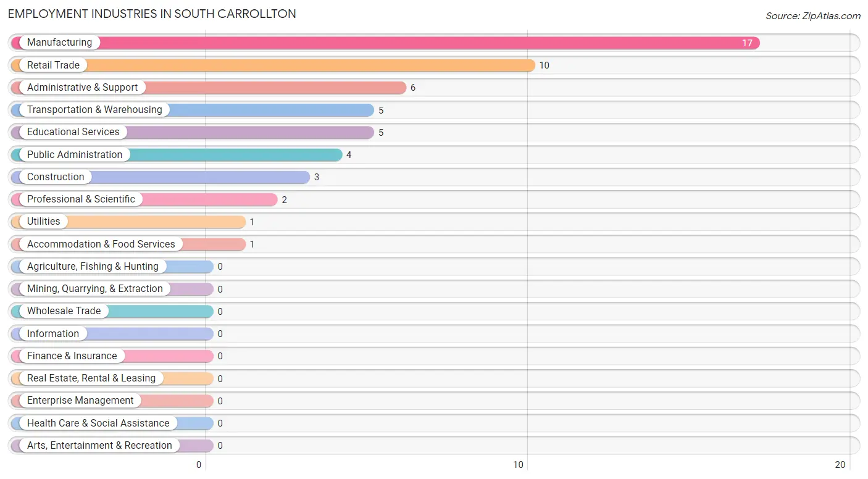
Task: Select Real Estate, Rental & Leasing bar
Action: tap(112, 378)
